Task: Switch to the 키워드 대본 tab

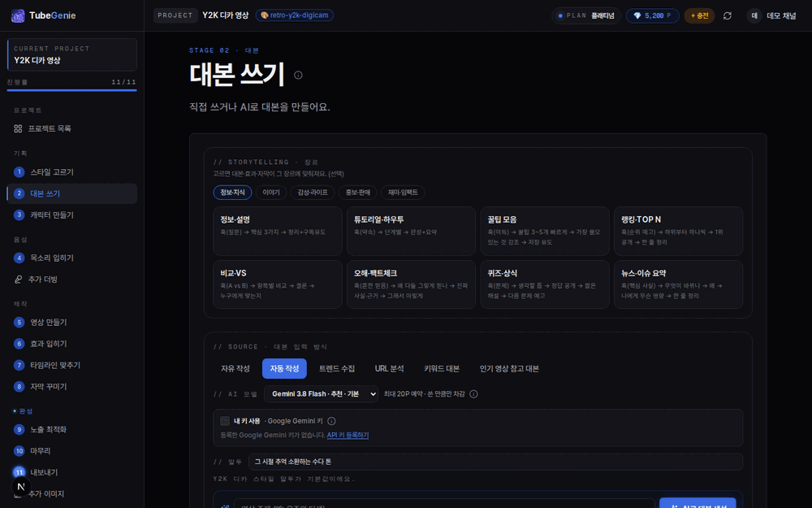Action: pyautogui.click(x=442, y=368)
